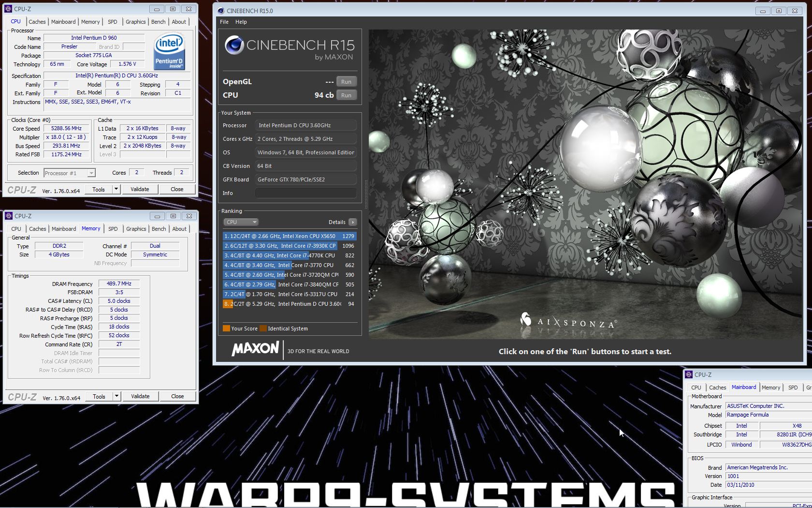This screenshot has height=508, width=812.
Task: Click the Details arrow icon in Ranking
Action: pyautogui.click(x=353, y=222)
